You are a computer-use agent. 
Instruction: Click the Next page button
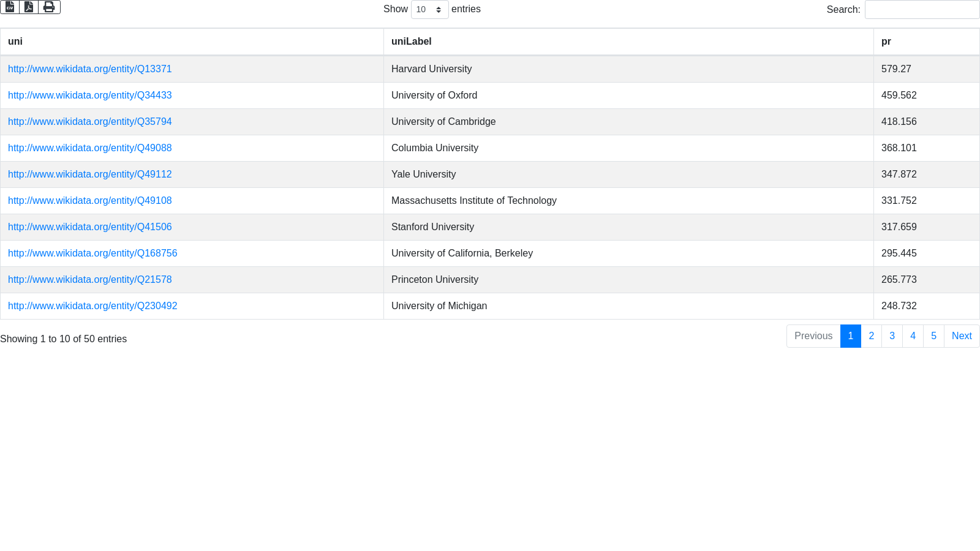coord(961,336)
